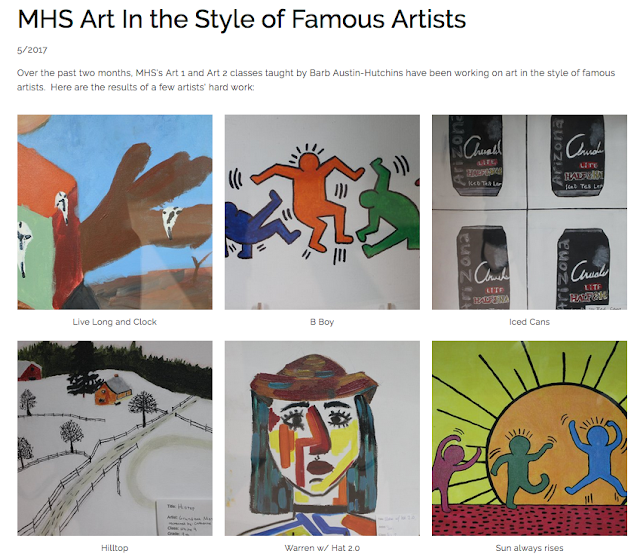The height and width of the screenshot is (560, 640).
Task: Click the Warren w/ Hat 2.0 caption
Action: (322, 548)
